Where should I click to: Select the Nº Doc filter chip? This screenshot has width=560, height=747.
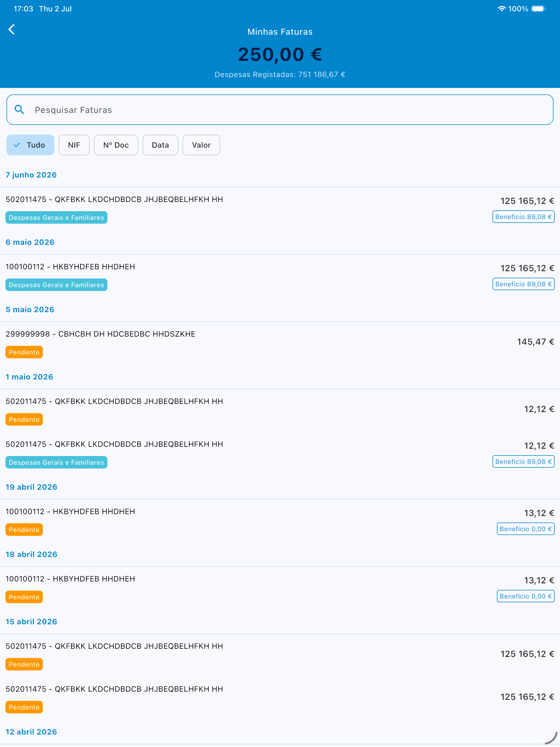(116, 145)
